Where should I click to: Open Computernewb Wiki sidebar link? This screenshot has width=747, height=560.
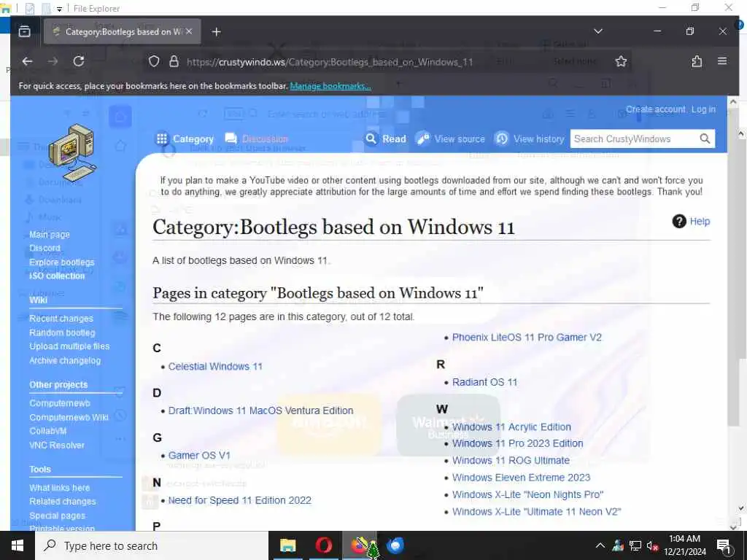coord(69,418)
